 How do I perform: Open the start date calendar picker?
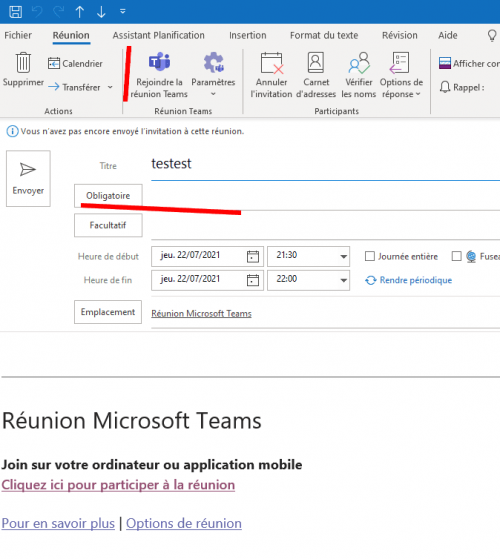click(x=253, y=256)
